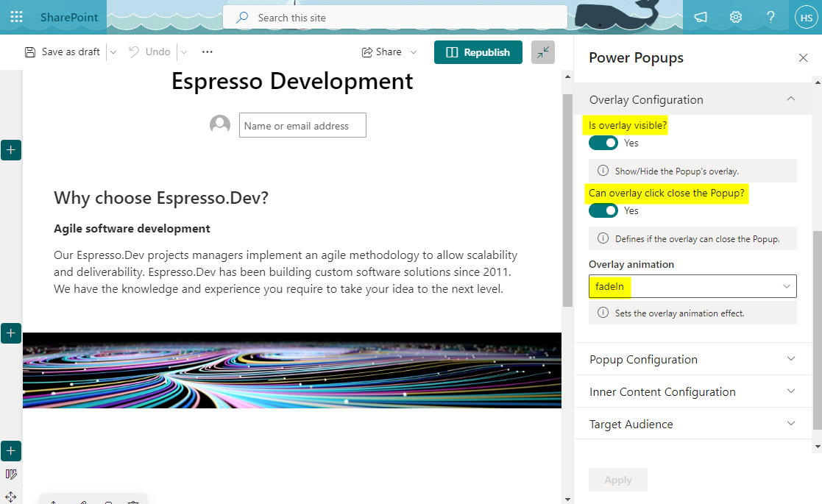
Task: Click Save as draft
Action: tap(63, 52)
